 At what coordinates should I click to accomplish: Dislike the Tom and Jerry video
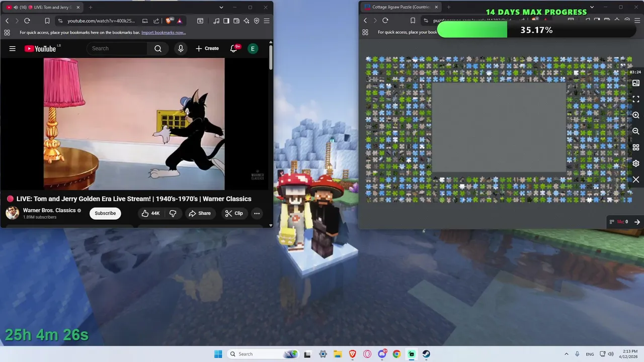pyautogui.click(x=173, y=213)
